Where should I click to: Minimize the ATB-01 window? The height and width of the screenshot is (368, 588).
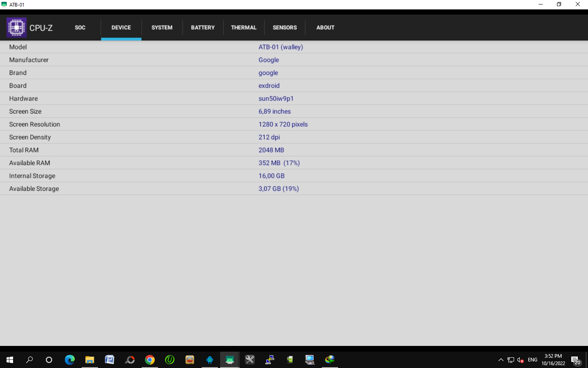[541, 4]
